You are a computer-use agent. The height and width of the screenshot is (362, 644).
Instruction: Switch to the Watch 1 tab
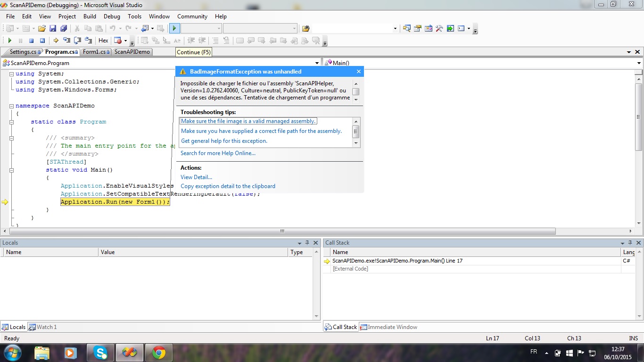43,327
